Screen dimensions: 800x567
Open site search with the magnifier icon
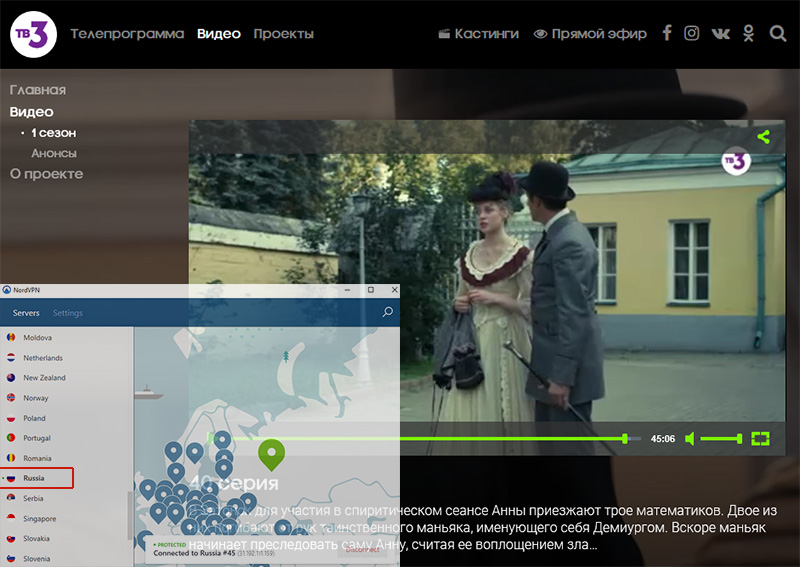point(778,33)
